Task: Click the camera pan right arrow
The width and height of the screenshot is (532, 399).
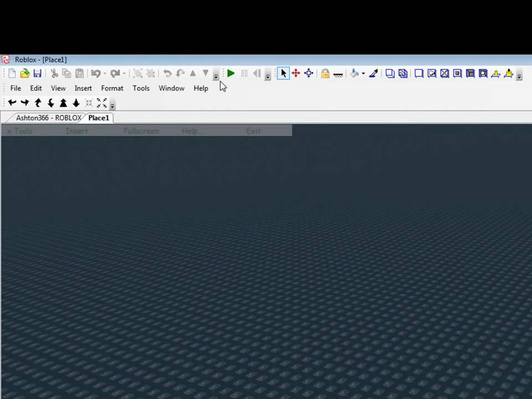Action: tap(25, 103)
